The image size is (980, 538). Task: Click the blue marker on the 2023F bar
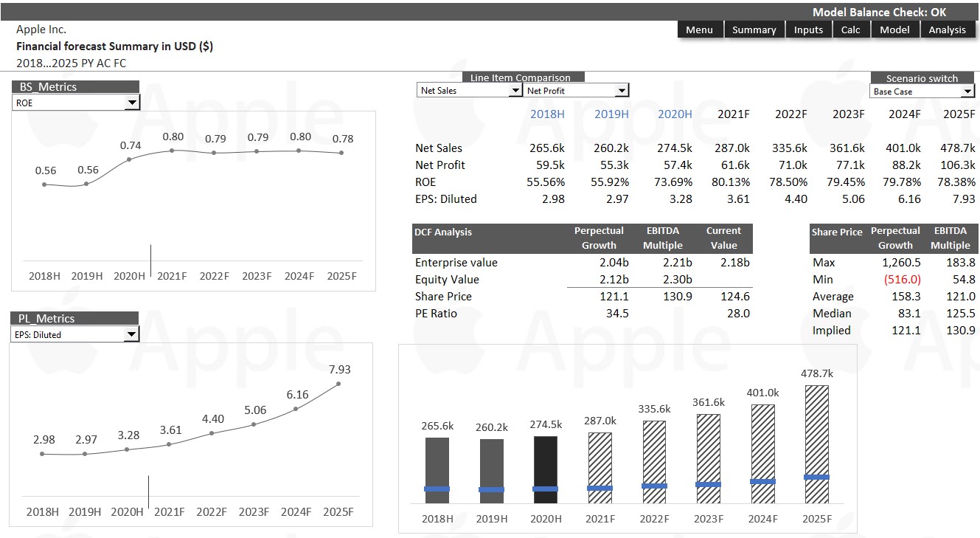pyautogui.click(x=708, y=484)
